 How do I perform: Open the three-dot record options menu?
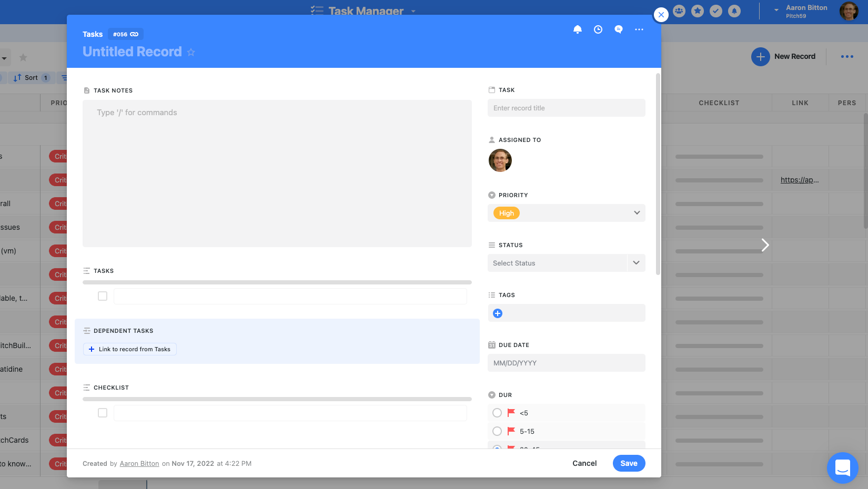pos(639,29)
